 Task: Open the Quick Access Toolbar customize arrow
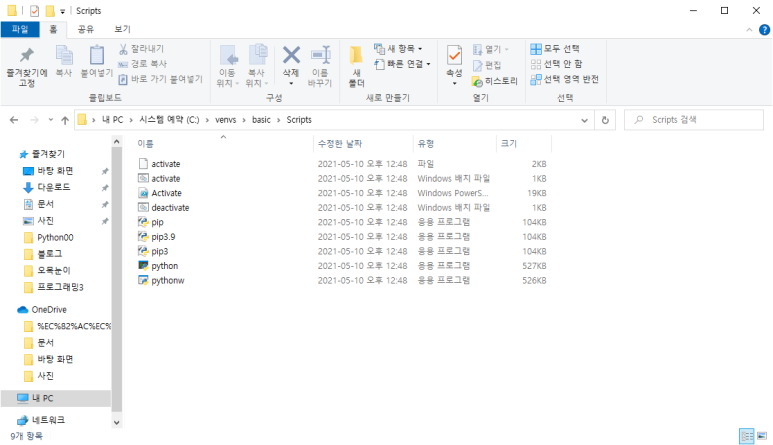click(63, 11)
